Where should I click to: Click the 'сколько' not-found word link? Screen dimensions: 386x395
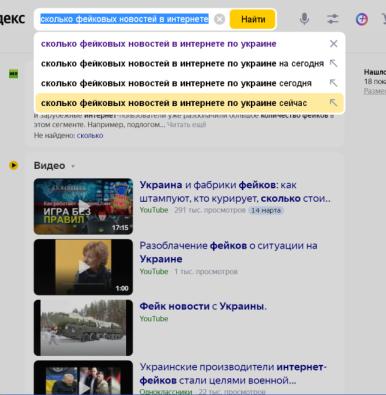point(90,135)
